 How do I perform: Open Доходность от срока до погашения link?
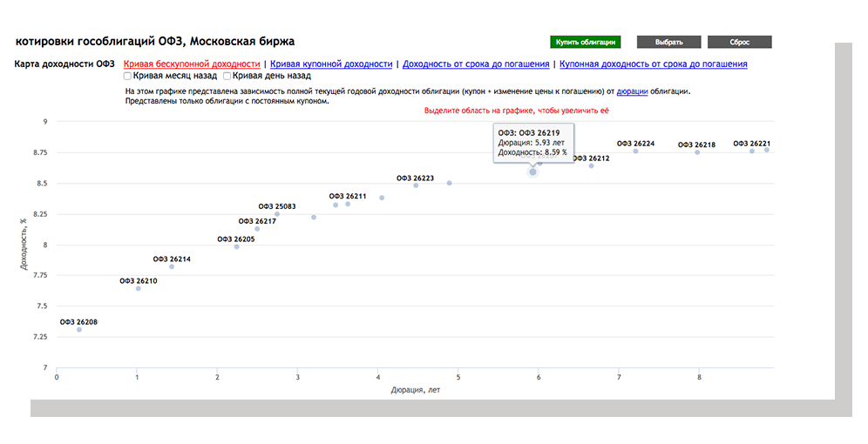pyautogui.click(x=476, y=64)
